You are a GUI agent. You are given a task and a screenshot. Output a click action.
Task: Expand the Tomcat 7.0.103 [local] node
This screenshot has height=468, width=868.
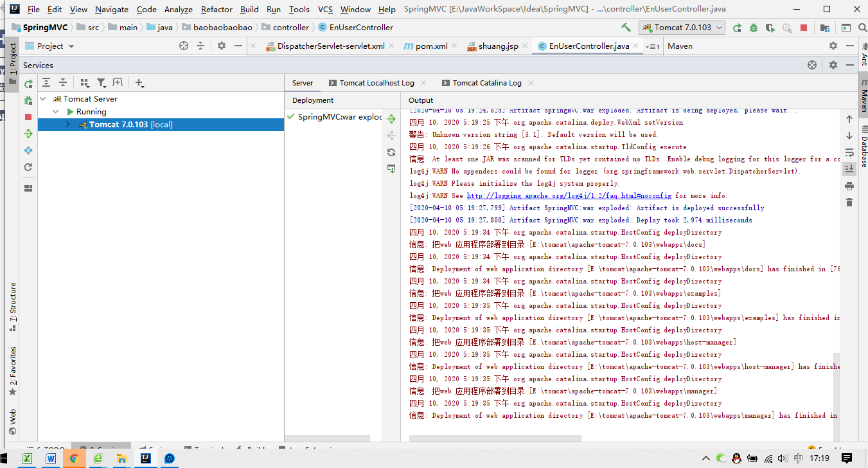coord(68,125)
